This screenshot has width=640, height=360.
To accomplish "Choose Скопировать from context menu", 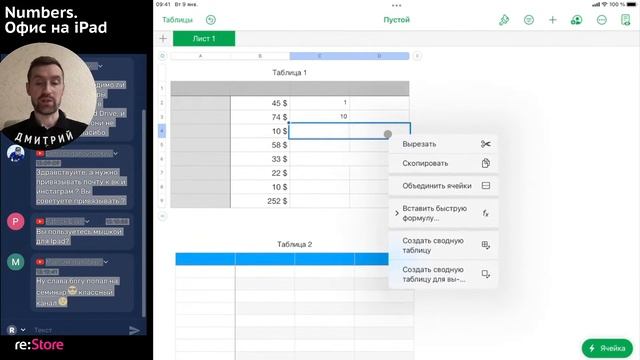I will coord(443,163).
